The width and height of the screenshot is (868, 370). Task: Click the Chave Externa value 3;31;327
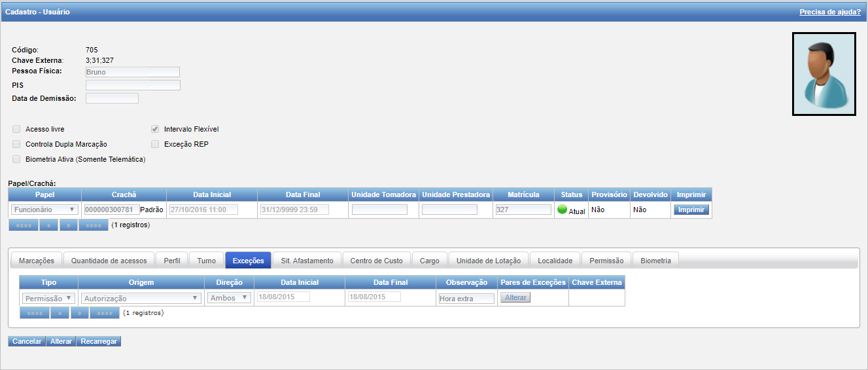(99, 60)
